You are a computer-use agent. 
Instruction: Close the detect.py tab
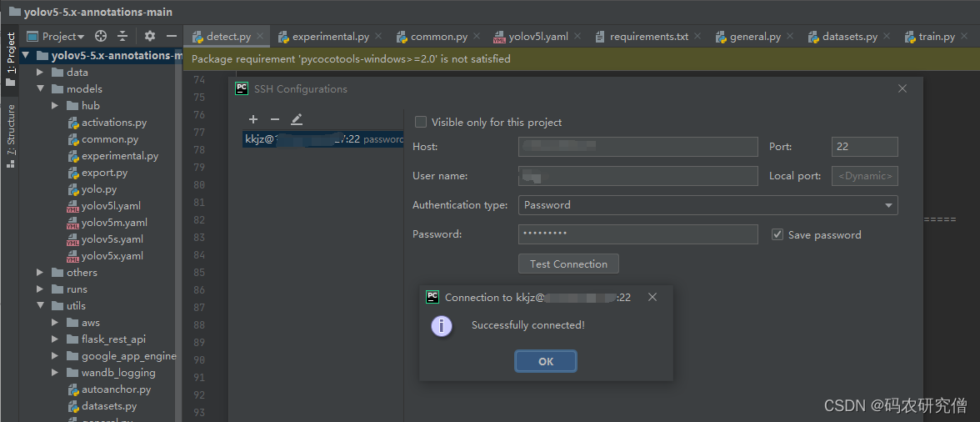point(260,36)
